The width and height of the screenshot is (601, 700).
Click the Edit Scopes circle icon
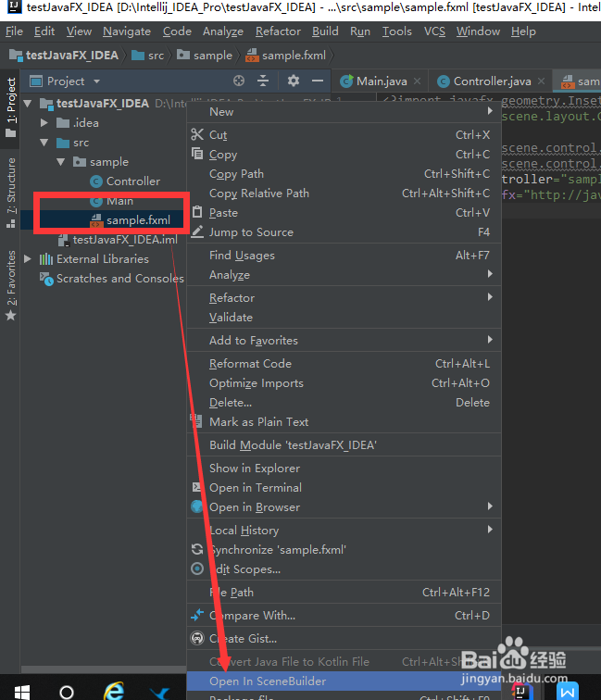[197, 569]
